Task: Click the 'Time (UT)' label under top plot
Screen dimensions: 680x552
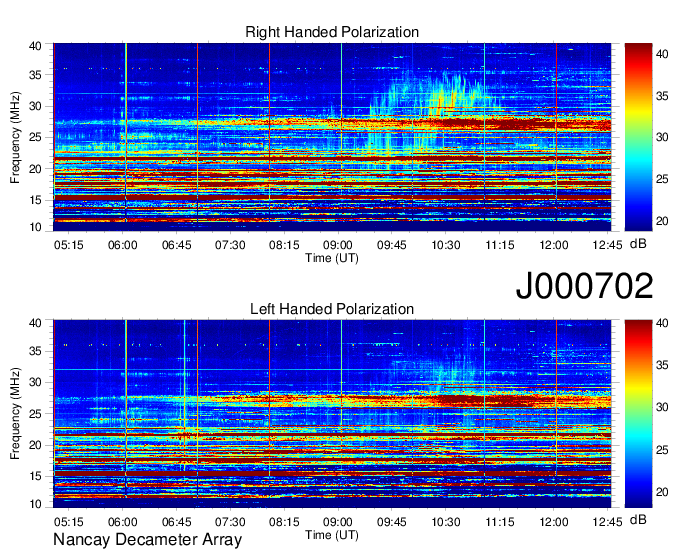Action: pos(332,258)
